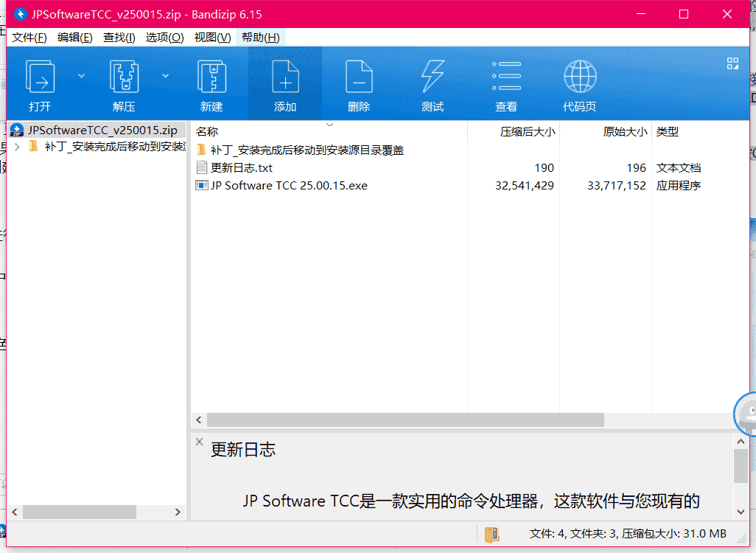Open the 视图(V) menu
This screenshot has height=553, width=756.
click(x=212, y=38)
